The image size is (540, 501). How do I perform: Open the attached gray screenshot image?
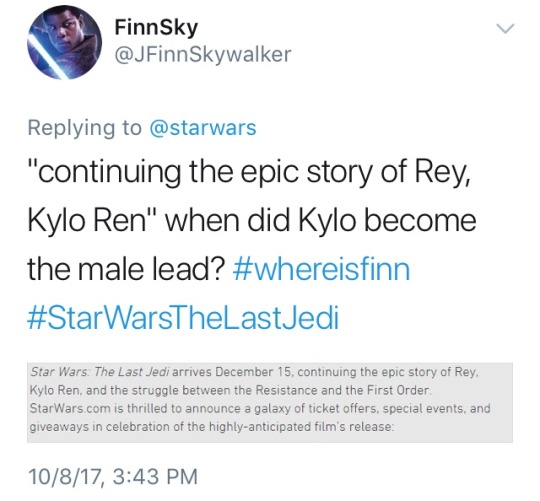tap(270, 403)
